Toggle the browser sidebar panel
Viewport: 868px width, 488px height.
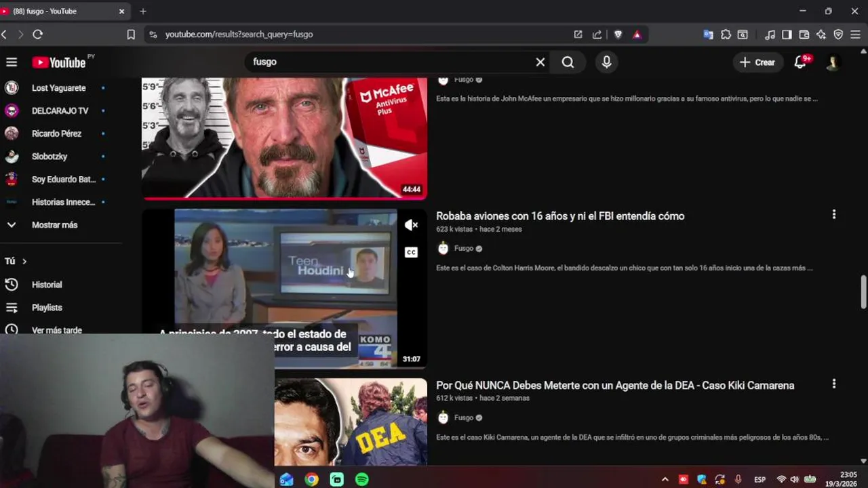787,34
